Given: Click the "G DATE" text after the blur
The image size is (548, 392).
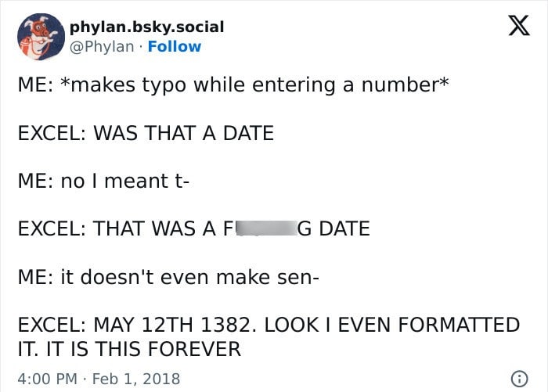Looking at the screenshot, I should tap(333, 228).
